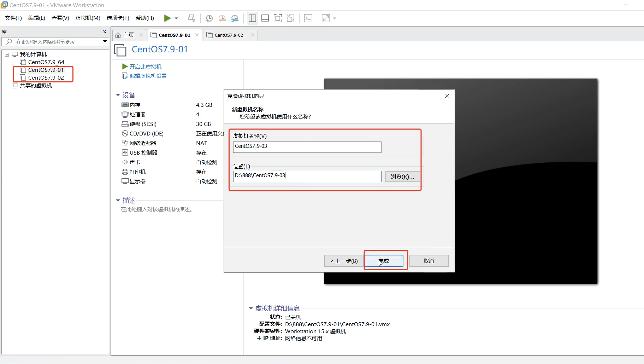Open the 选项卡(T) menu
This screenshot has width=644, height=364.
click(x=118, y=18)
